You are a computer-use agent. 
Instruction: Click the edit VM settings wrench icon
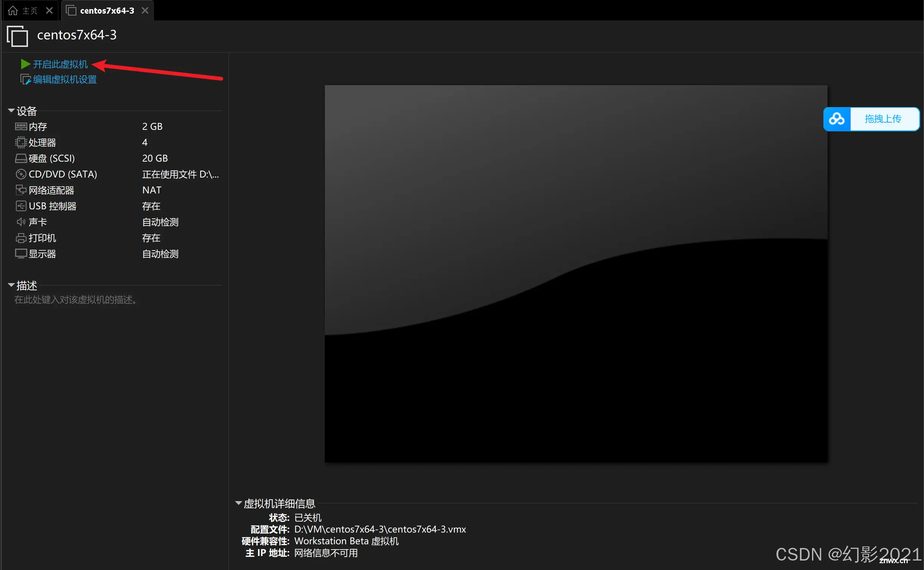25,79
